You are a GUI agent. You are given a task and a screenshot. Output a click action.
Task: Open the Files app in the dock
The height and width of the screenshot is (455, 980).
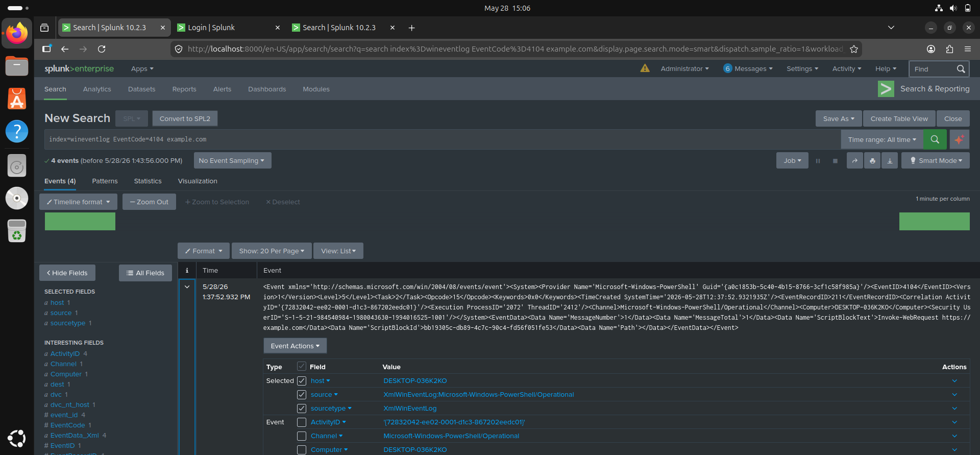[17, 66]
